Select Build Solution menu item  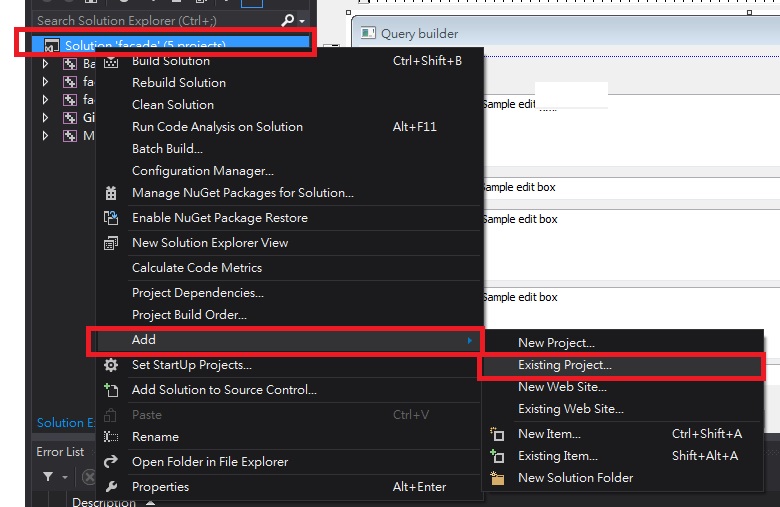tap(290, 61)
